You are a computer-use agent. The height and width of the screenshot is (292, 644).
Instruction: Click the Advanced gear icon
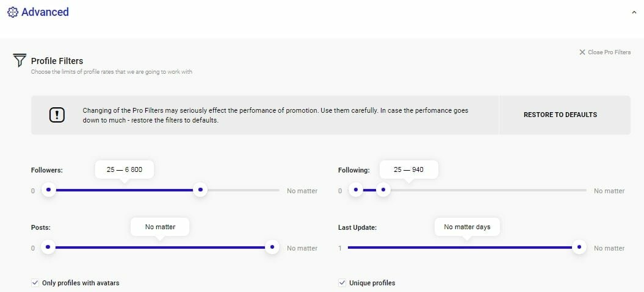click(x=13, y=12)
